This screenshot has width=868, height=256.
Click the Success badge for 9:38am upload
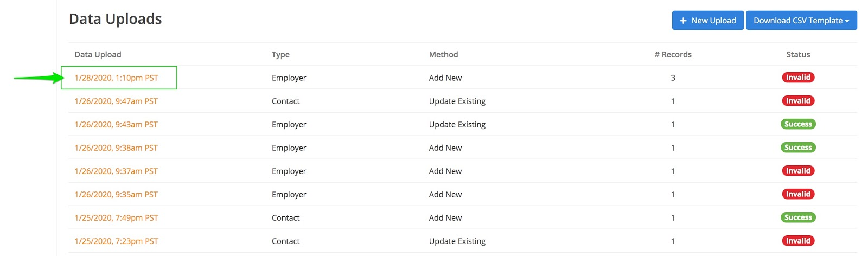click(798, 148)
